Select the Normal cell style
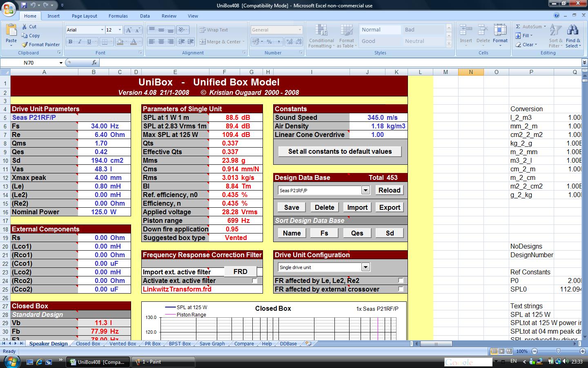588x368 pixels. coord(380,30)
